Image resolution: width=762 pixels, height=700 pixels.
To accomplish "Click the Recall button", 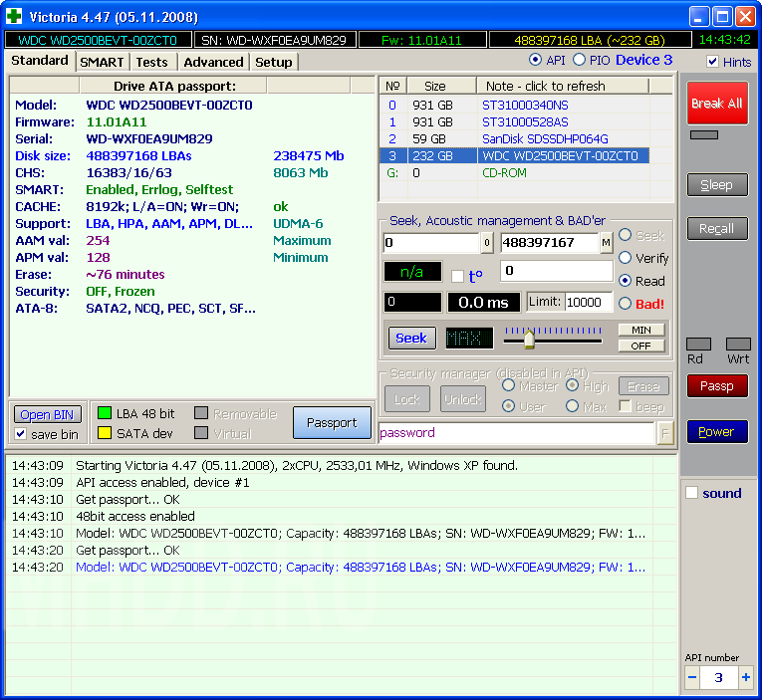I will [717, 228].
